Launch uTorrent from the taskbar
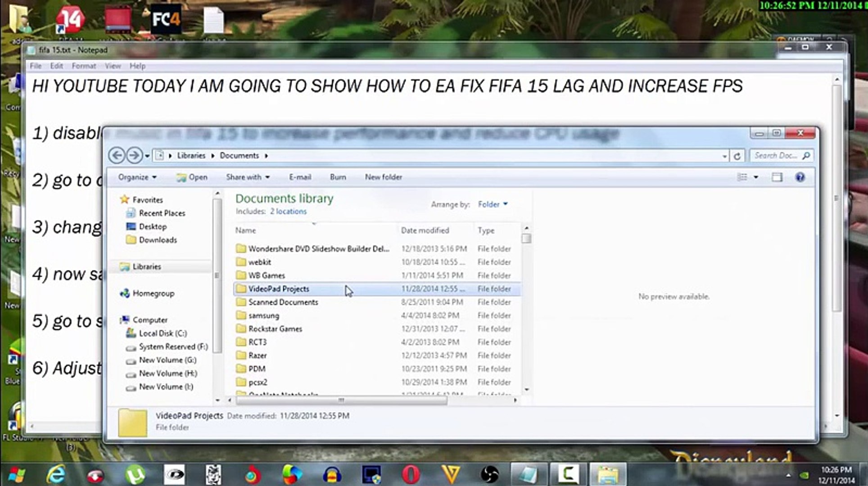This screenshot has width=868, height=486. point(135,474)
